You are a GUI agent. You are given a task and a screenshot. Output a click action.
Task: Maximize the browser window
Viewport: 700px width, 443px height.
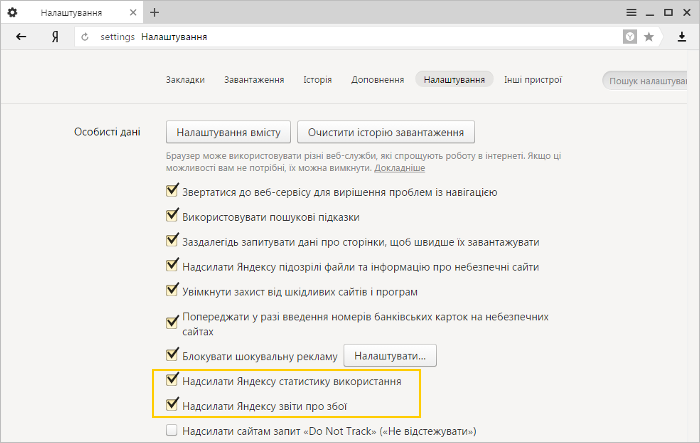pos(668,13)
